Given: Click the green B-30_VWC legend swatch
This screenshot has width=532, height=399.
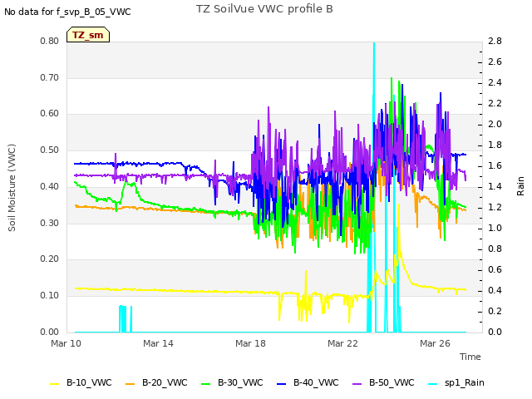Looking at the screenshot, I should (206, 383).
